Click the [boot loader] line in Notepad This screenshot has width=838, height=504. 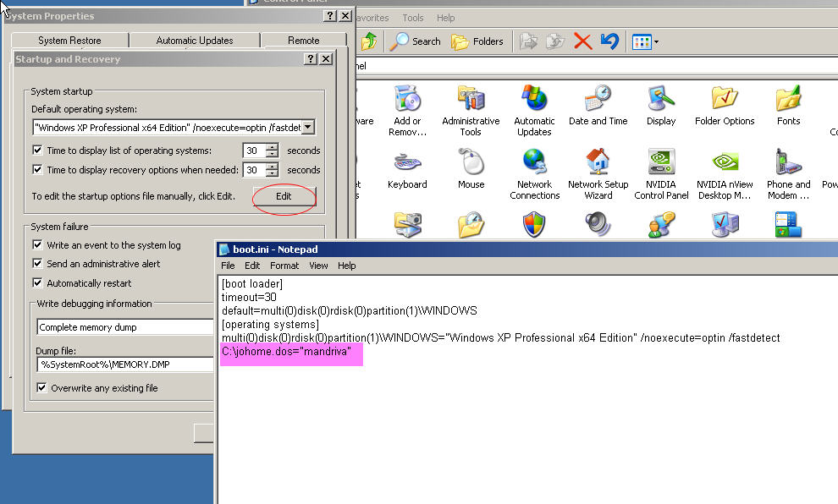point(251,283)
